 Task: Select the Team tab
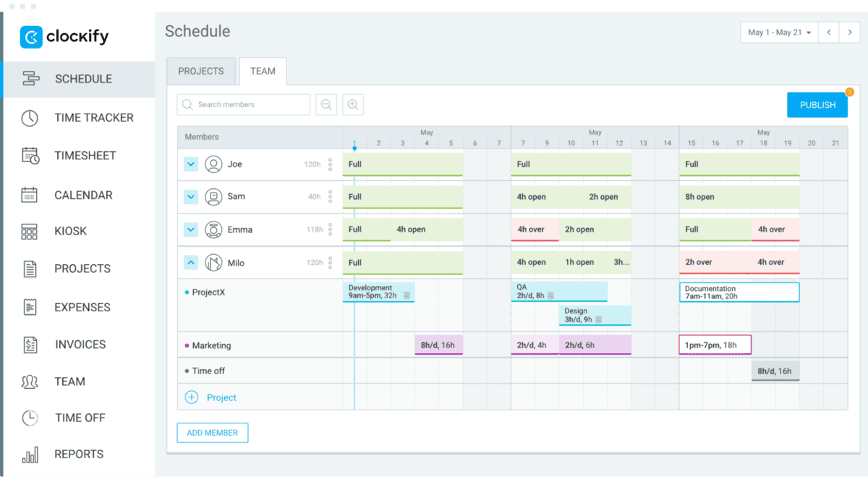pos(263,71)
